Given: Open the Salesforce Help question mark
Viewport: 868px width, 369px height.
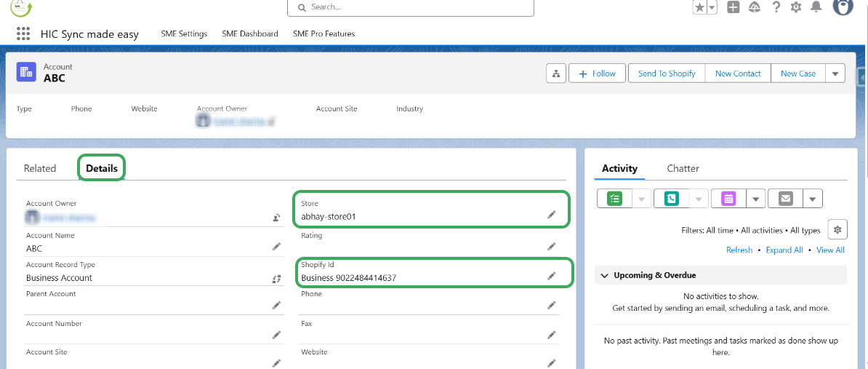Looking at the screenshot, I should tap(776, 7).
